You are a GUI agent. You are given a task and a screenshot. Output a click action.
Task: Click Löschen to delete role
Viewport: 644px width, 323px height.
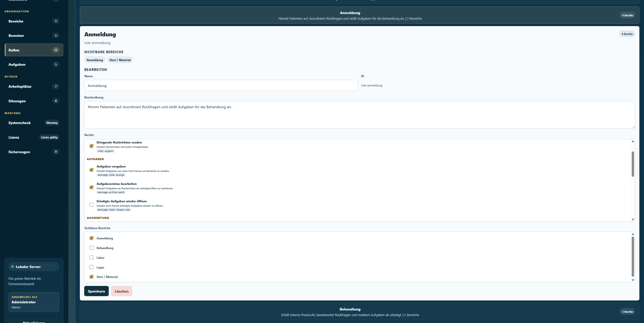122,291
